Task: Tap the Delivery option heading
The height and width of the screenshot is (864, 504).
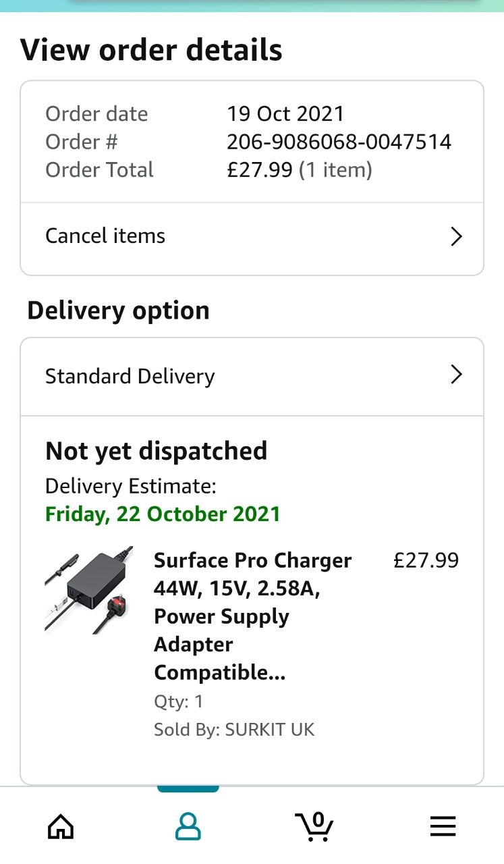Action: pos(118,310)
